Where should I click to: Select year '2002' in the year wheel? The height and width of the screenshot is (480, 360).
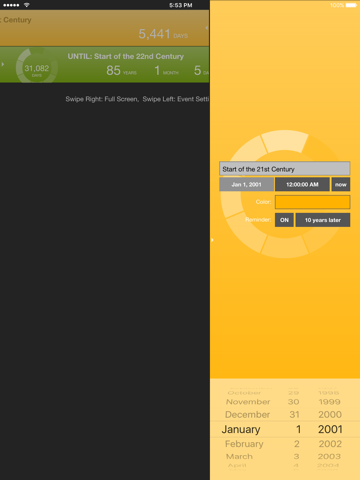[330, 444]
